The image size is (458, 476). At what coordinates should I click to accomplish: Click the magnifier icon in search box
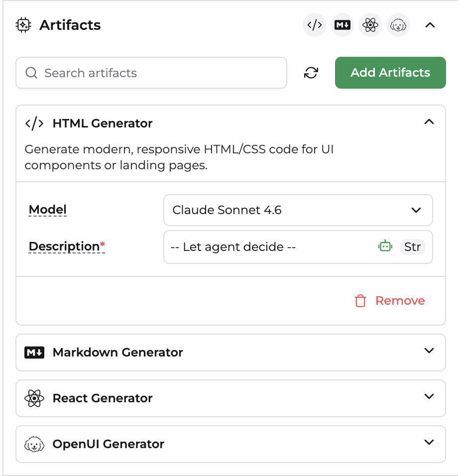click(31, 73)
